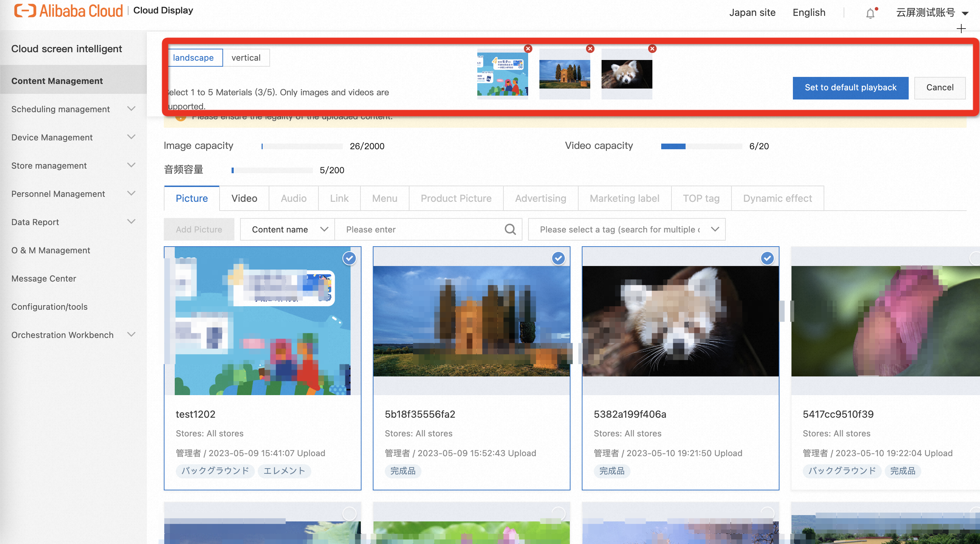Click the 完成品 tag on 5b18f35556fa2
980x544 pixels.
coord(402,471)
